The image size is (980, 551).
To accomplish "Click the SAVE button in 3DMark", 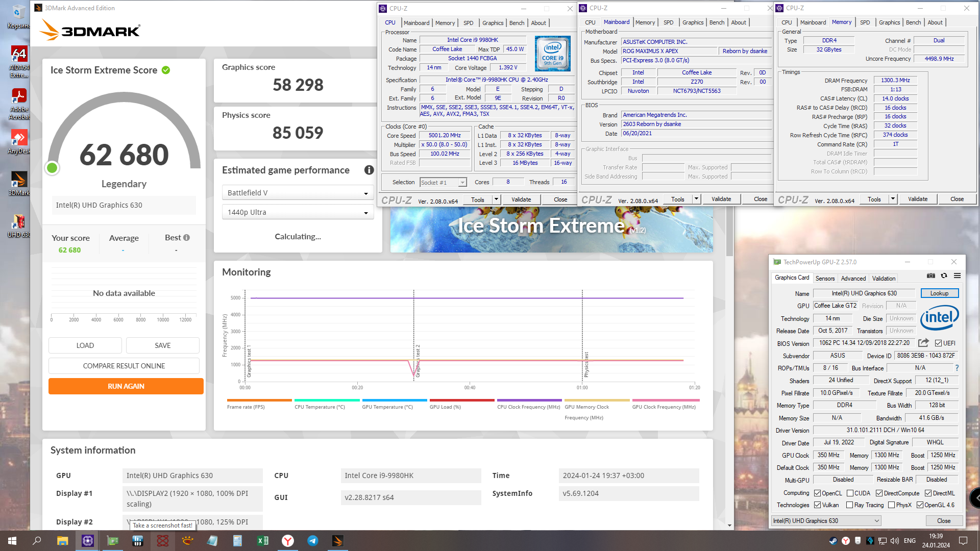I will (x=163, y=345).
